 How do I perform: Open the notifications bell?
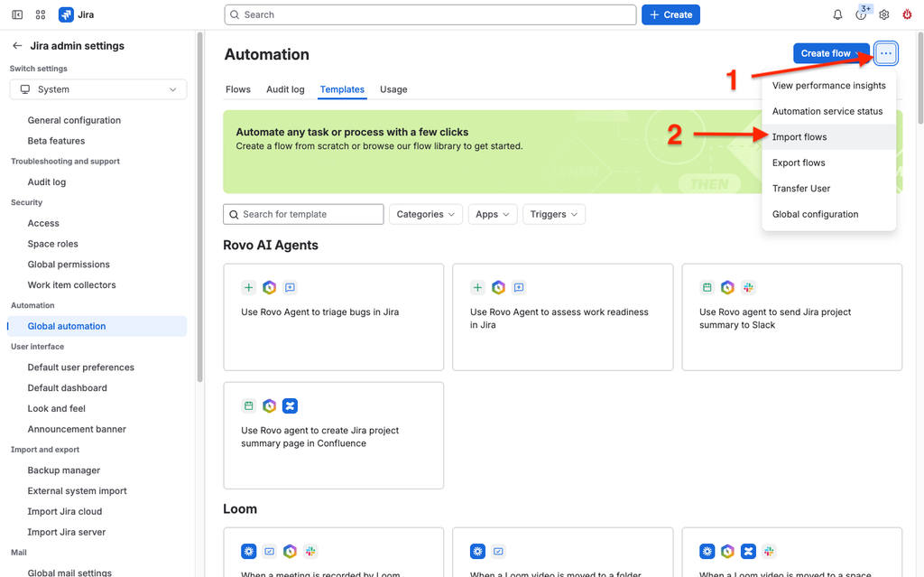(x=837, y=14)
